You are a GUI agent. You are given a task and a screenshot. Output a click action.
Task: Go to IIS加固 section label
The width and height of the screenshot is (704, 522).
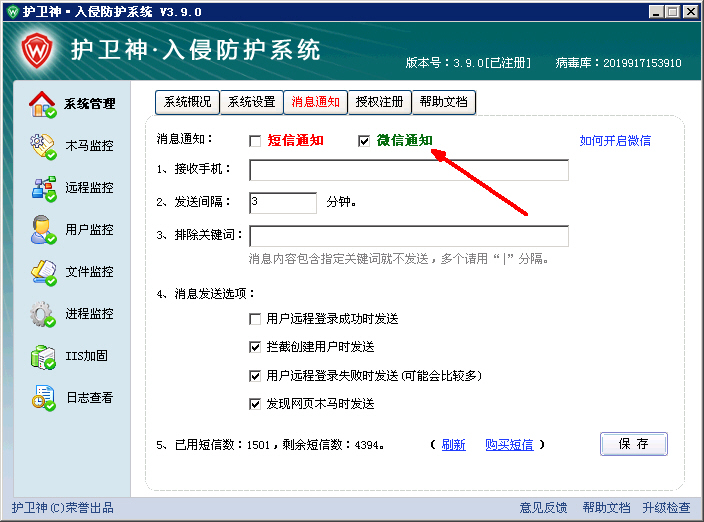coord(86,356)
